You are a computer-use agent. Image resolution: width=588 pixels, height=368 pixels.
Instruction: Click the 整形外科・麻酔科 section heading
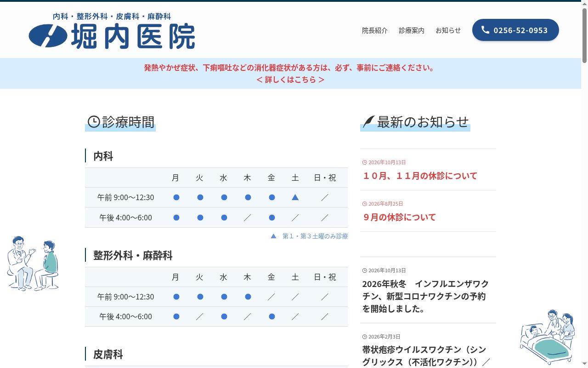click(x=133, y=255)
